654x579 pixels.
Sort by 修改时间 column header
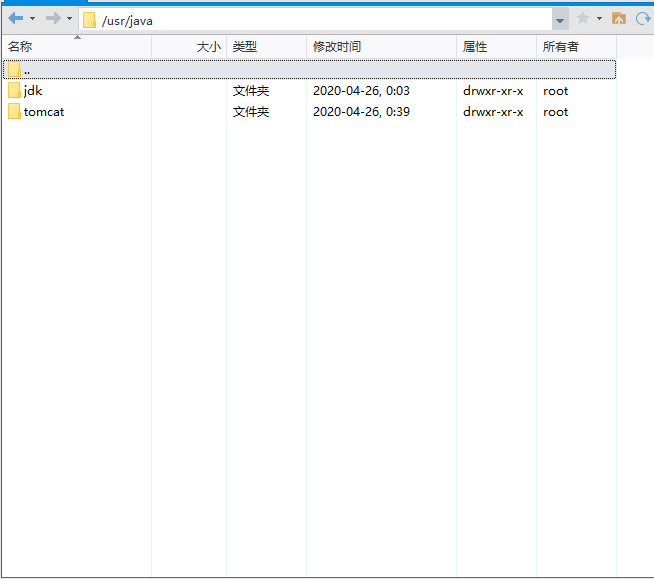pos(382,47)
